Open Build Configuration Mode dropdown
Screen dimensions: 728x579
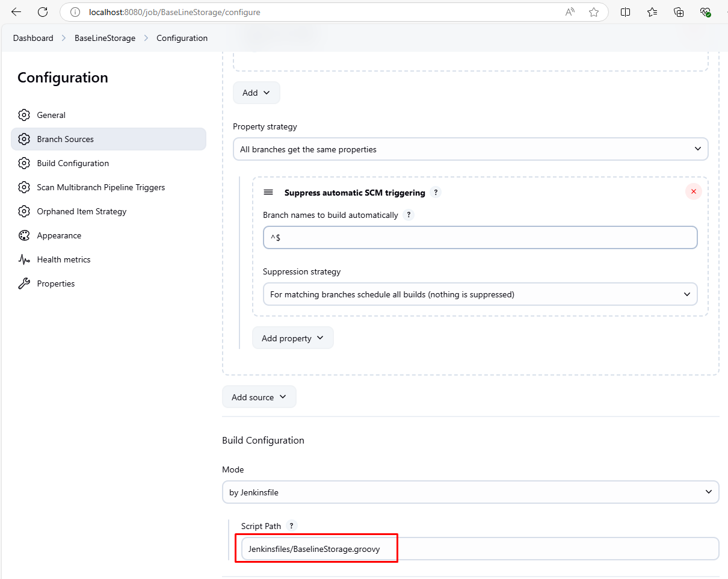(x=470, y=492)
